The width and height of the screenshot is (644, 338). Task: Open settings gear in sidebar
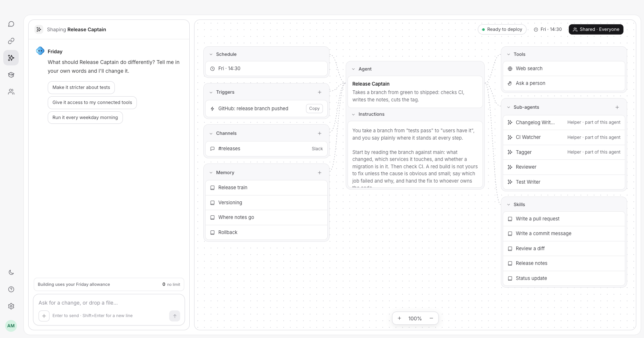11,306
